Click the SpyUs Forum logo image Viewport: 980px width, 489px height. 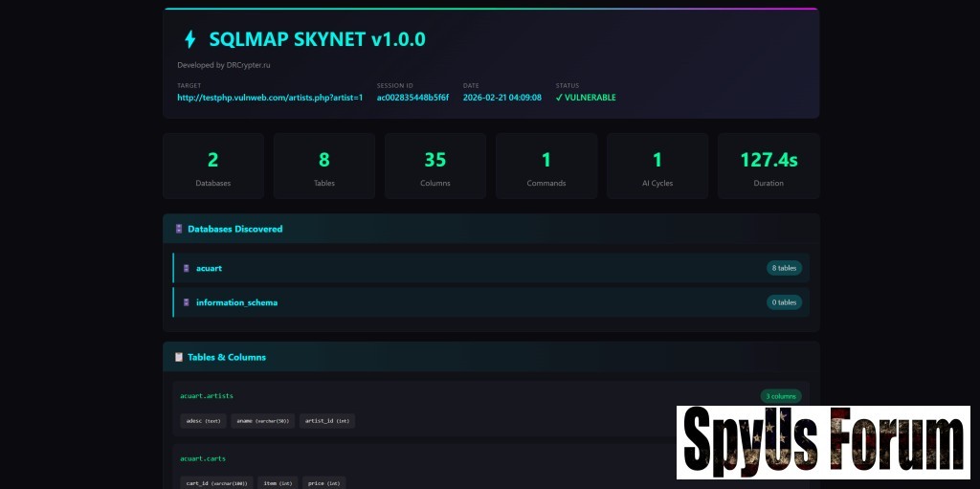823,442
